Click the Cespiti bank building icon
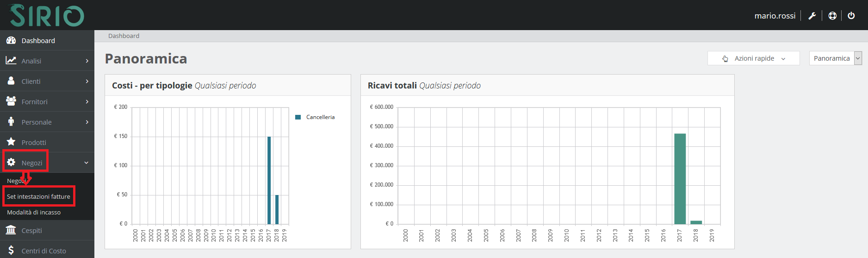This screenshot has height=258, width=868. (x=11, y=230)
